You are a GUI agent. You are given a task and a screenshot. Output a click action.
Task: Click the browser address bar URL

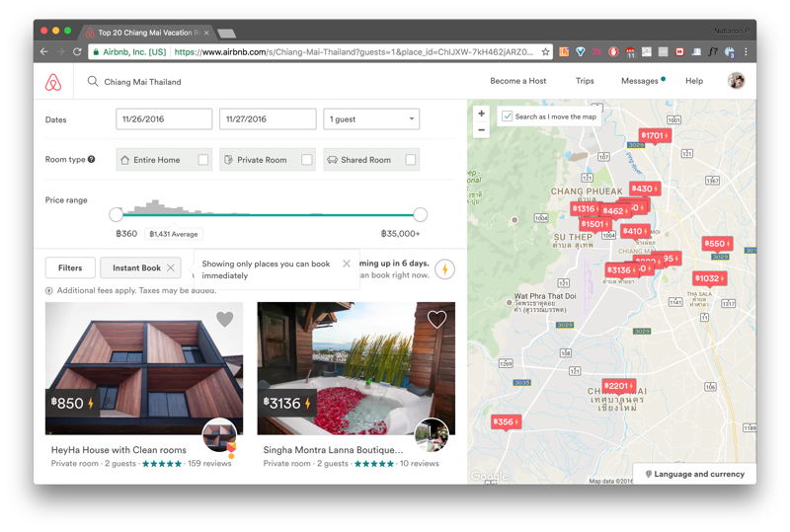click(x=354, y=51)
